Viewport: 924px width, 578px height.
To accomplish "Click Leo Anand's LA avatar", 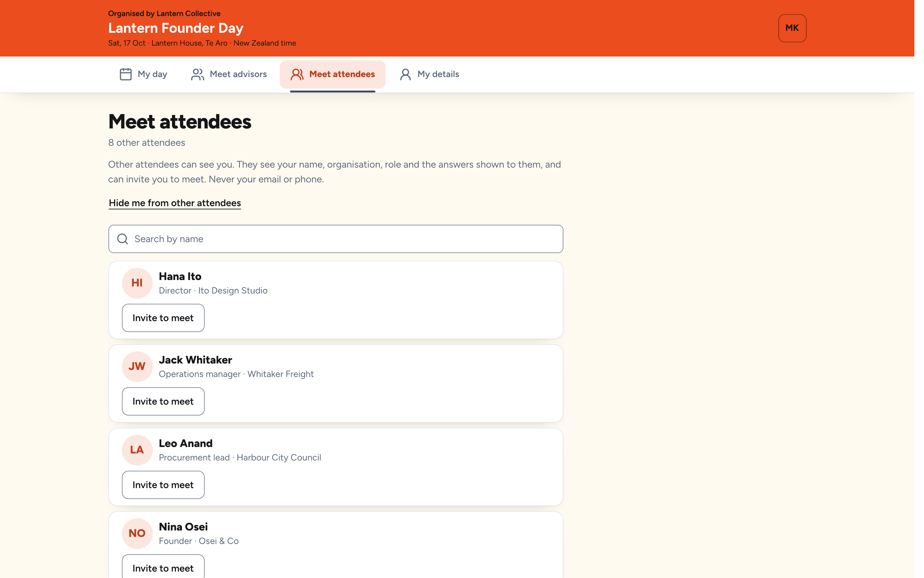I will tap(137, 450).
